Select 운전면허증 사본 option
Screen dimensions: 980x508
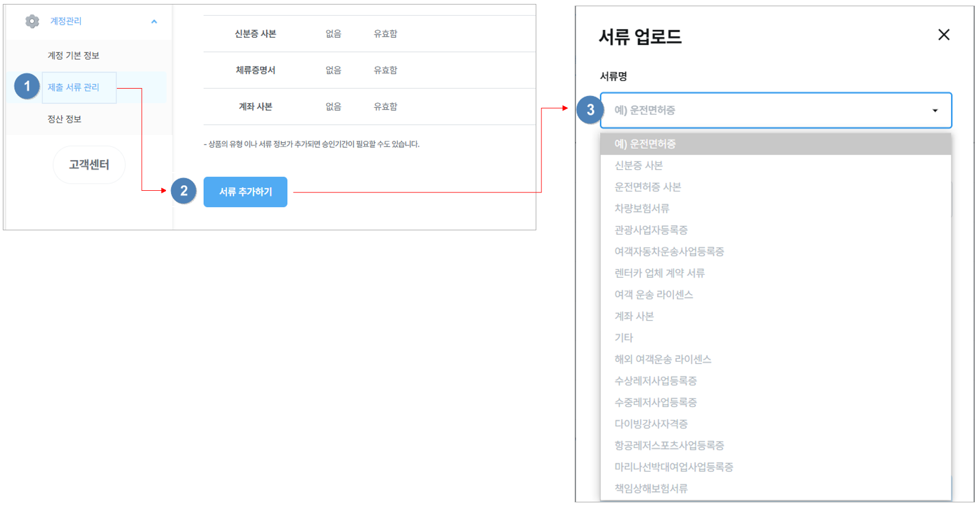coord(648,187)
